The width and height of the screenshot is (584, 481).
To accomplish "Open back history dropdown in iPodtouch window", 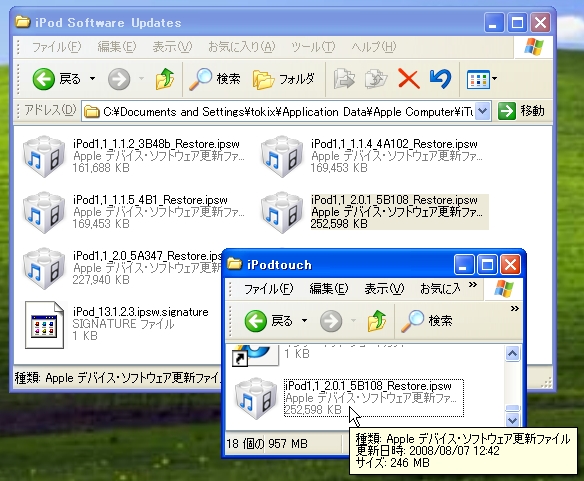I will tap(304, 320).
